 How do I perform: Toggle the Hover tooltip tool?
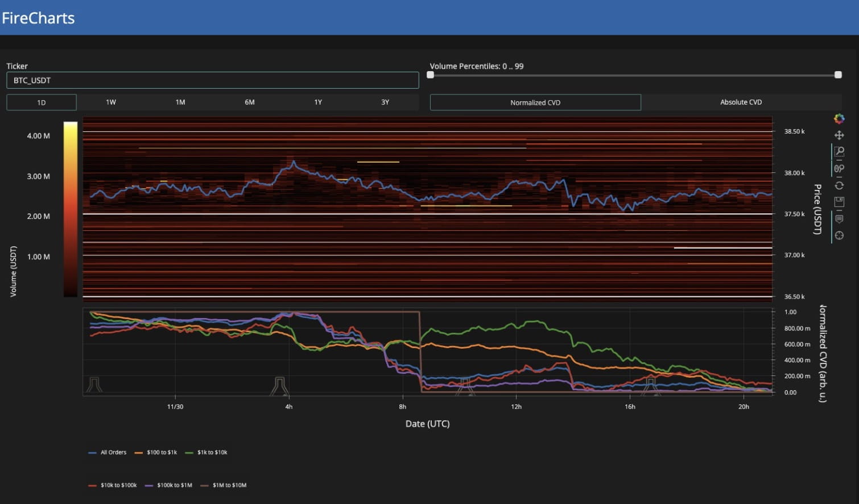click(x=839, y=218)
